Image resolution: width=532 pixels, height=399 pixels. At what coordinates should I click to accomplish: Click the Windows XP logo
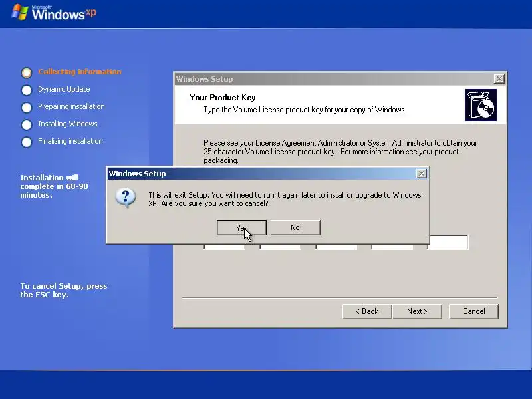[54, 13]
